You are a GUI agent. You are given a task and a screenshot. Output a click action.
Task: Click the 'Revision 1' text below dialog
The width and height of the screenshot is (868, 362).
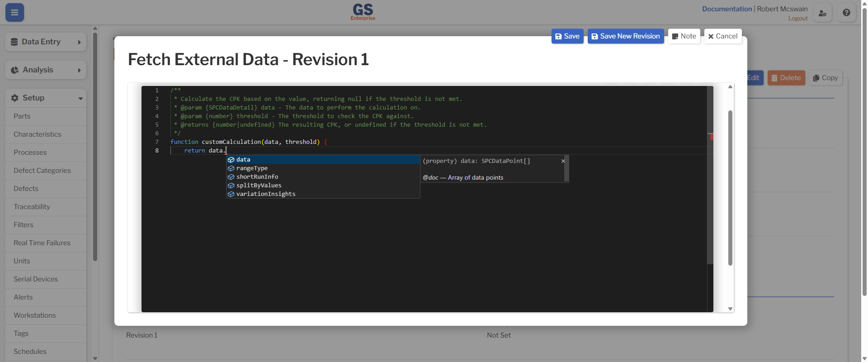click(142, 335)
